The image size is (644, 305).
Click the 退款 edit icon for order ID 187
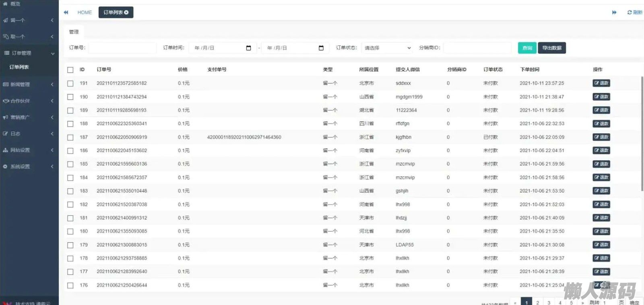tap(597, 137)
